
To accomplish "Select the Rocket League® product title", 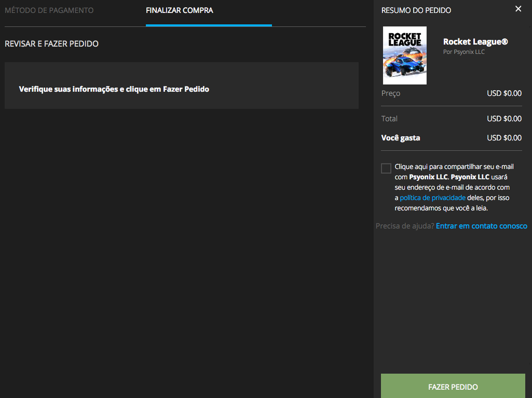I will 475,42.
